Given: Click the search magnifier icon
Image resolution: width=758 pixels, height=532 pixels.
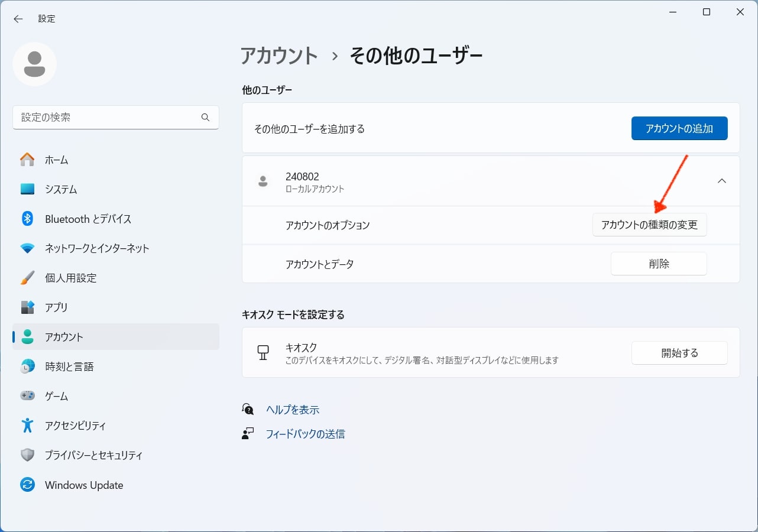Looking at the screenshot, I should pyautogui.click(x=205, y=118).
